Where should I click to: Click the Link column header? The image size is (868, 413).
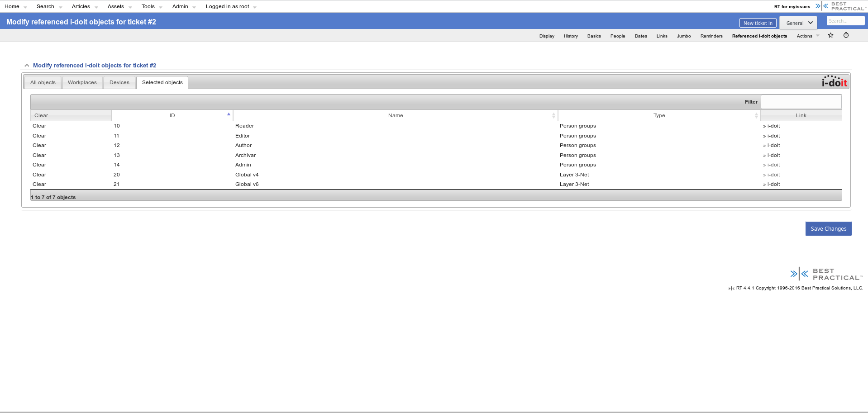click(x=801, y=115)
